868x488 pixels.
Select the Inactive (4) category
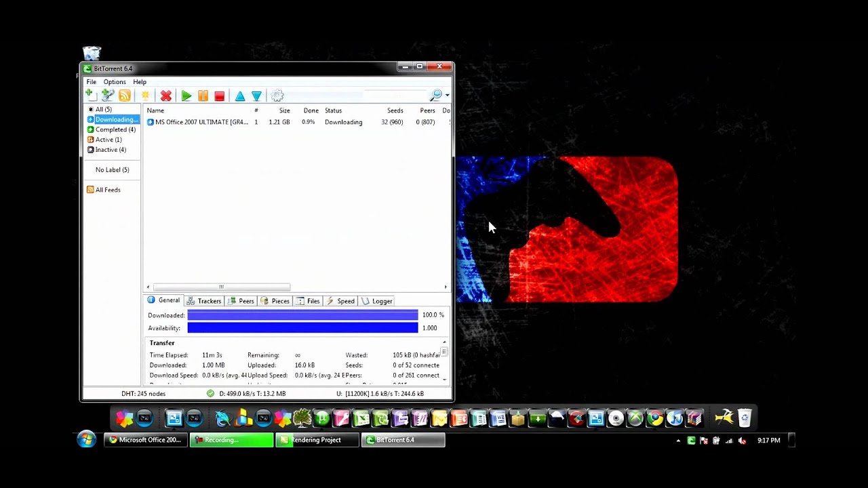coord(106,150)
